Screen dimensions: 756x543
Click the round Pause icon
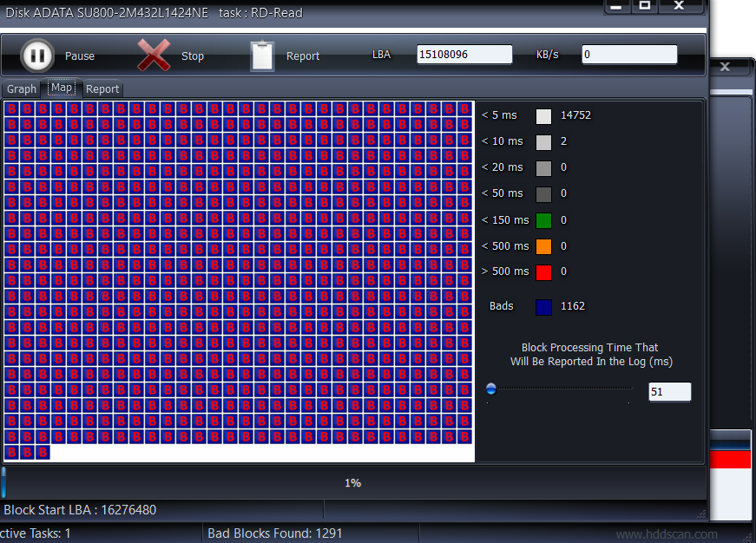pos(37,56)
